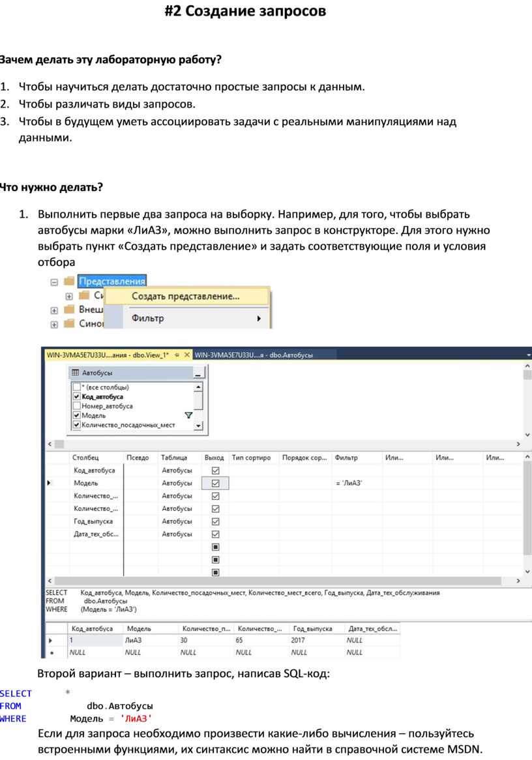Viewport: 532px width, 760px height.
Task: Click the Внеш... folder icon
Action: click(69, 309)
